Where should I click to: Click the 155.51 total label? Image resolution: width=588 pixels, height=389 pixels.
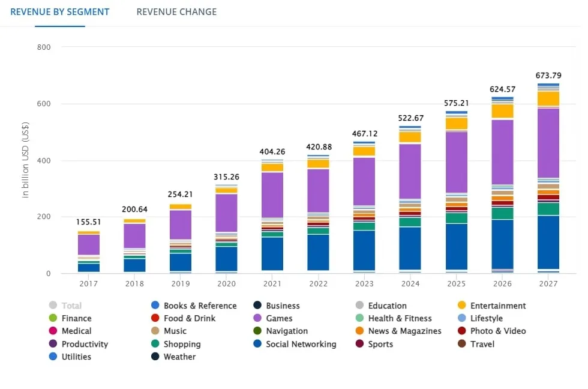point(89,222)
